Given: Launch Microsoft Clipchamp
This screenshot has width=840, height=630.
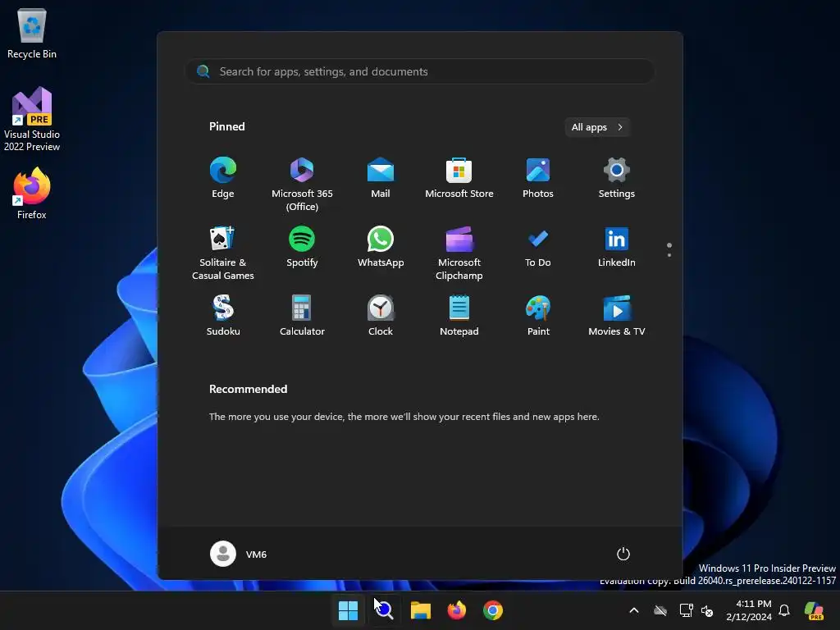Looking at the screenshot, I should pos(459,253).
